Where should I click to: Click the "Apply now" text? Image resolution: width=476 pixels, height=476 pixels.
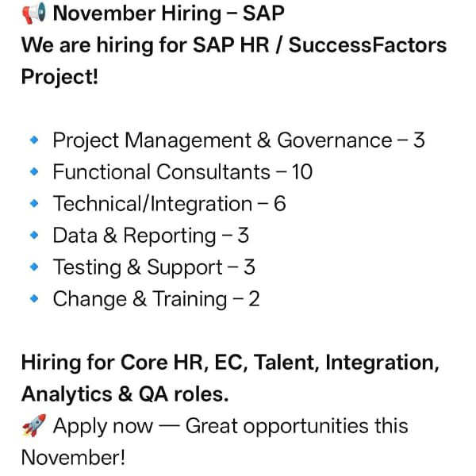click(x=103, y=426)
